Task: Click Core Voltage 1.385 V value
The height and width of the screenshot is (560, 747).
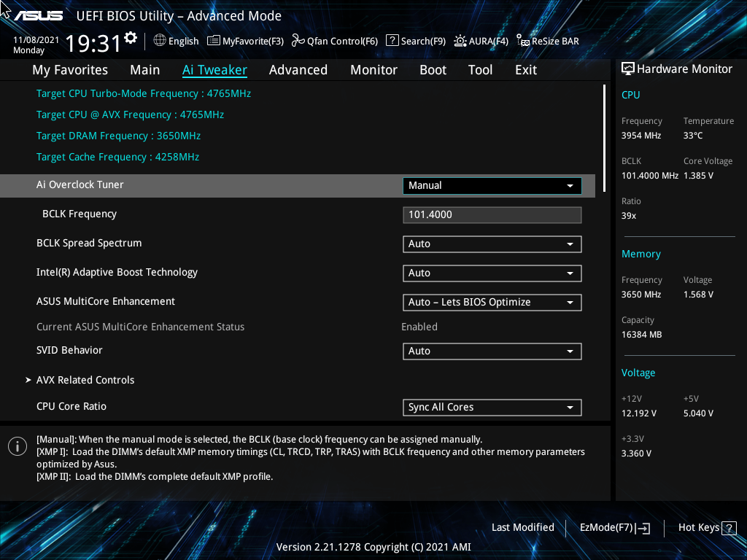Action: click(698, 176)
